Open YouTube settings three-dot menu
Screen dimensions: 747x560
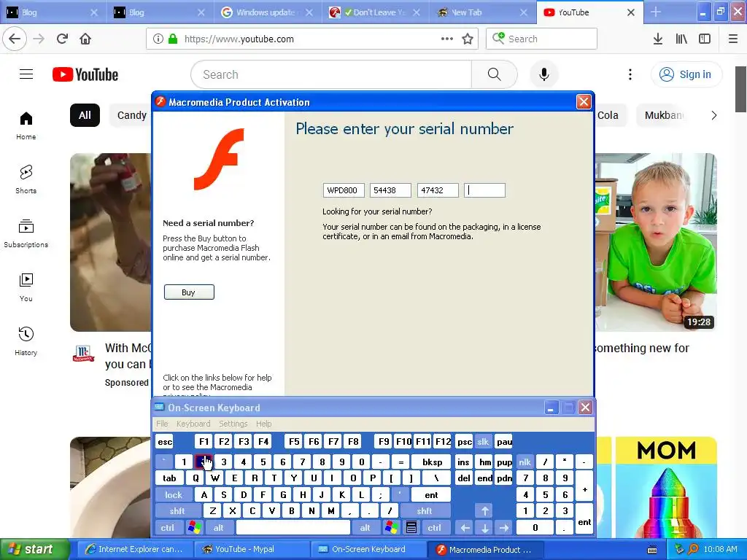point(630,74)
